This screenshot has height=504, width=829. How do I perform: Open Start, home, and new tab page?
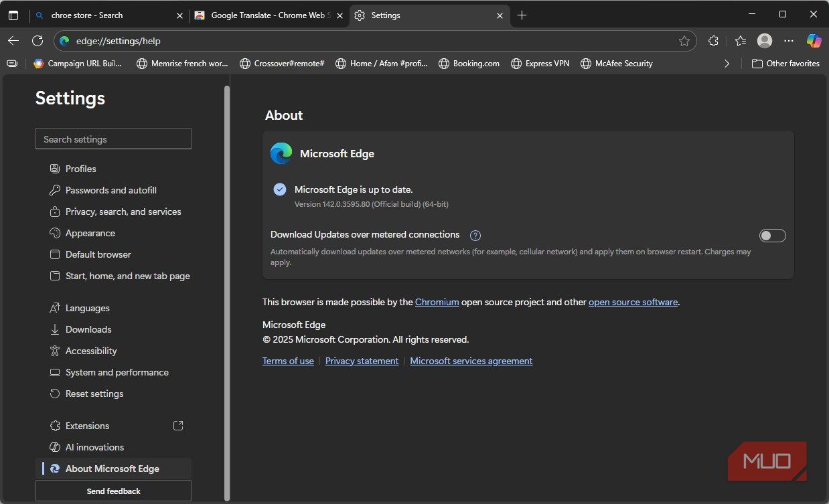click(113, 276)
